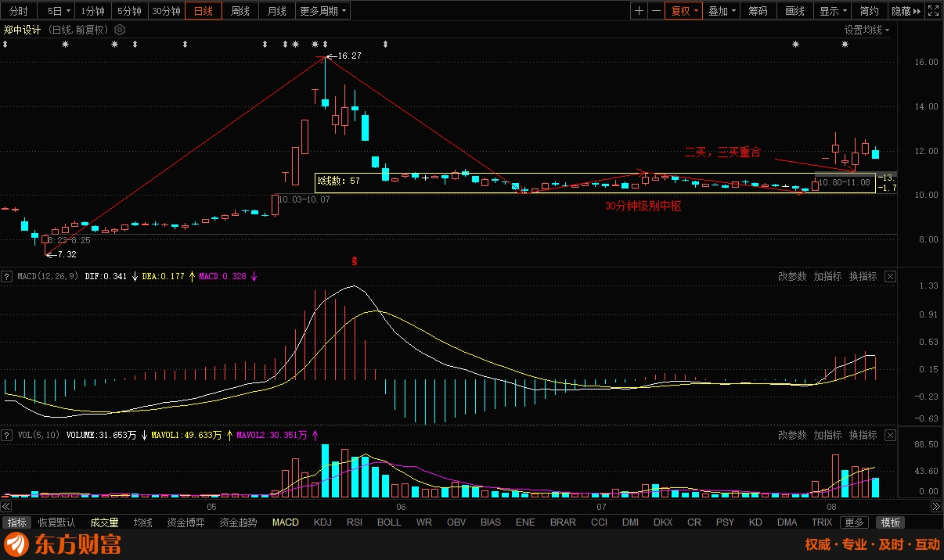Switch to 30分钟 chart period

pos(166,11)
